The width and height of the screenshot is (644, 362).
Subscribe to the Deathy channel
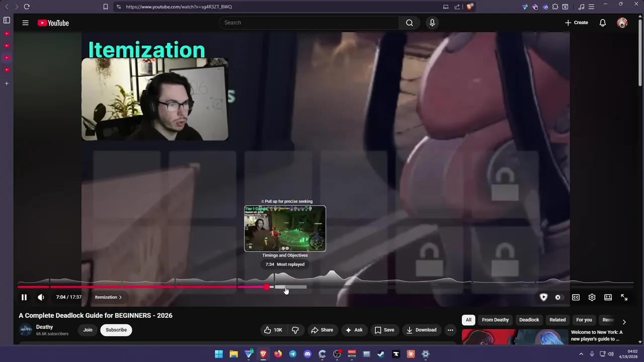(116, 330)
